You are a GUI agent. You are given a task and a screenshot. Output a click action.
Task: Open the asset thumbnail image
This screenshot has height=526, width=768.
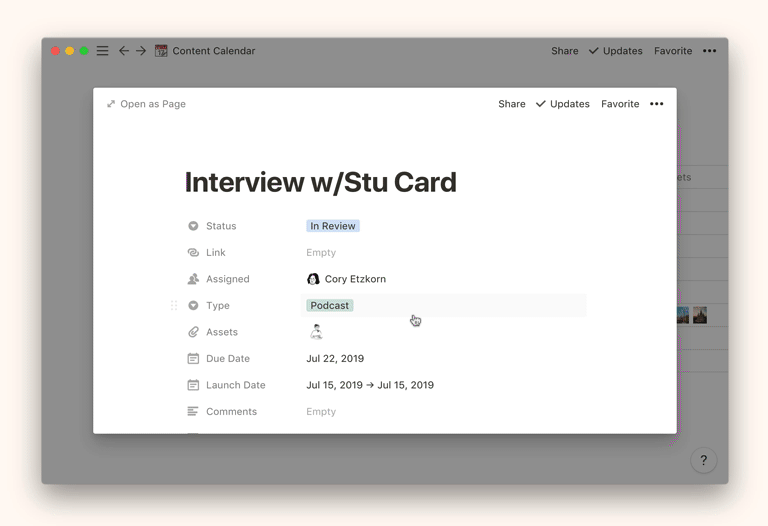point(316,332)
